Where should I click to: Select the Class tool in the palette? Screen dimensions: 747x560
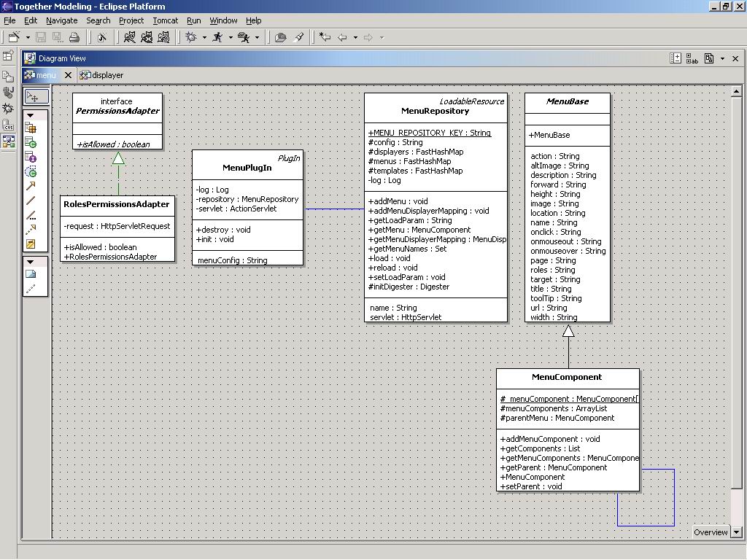click(31, 143)
